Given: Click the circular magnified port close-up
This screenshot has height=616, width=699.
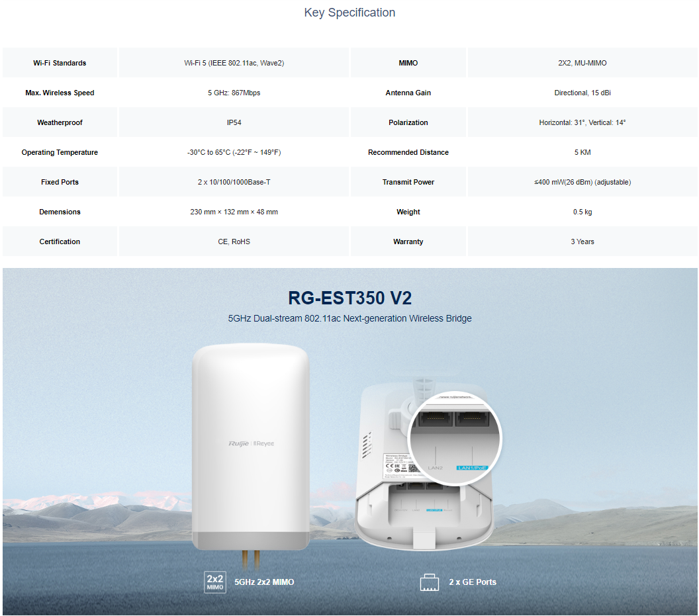Looking at the screenshot, I should tap(455, 439).
